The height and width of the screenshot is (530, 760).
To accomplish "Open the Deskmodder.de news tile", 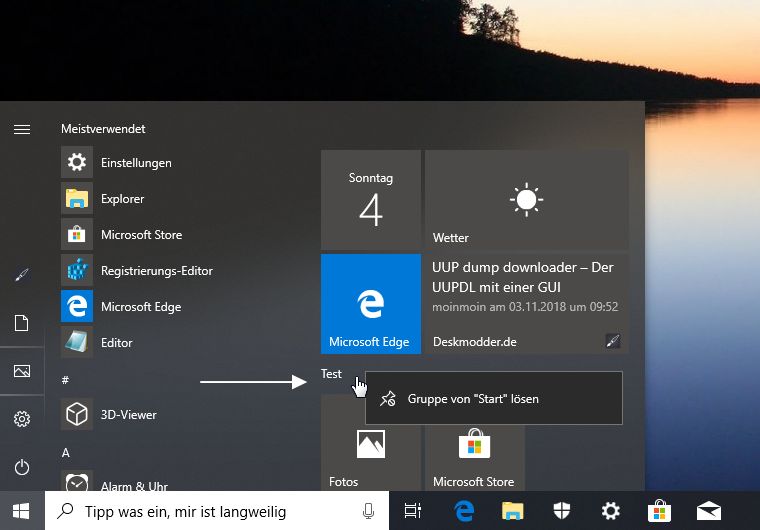I will pos(526,304).
